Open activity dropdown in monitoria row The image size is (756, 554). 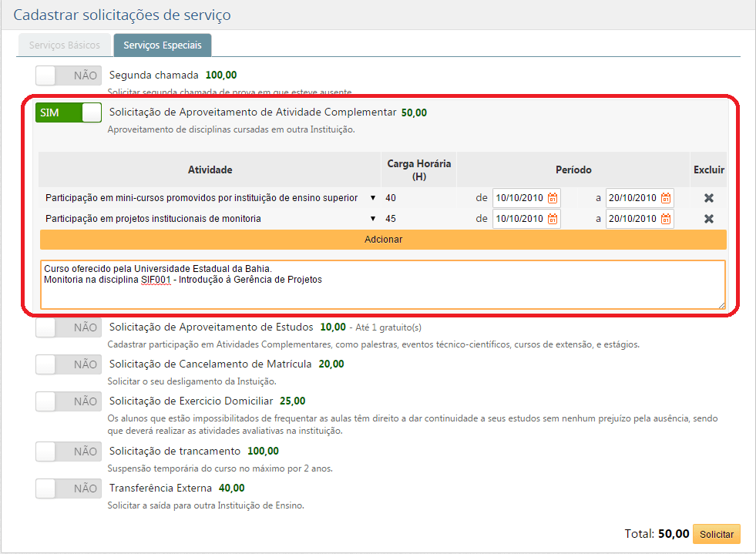pyautogui.click(x=372, y=219)
